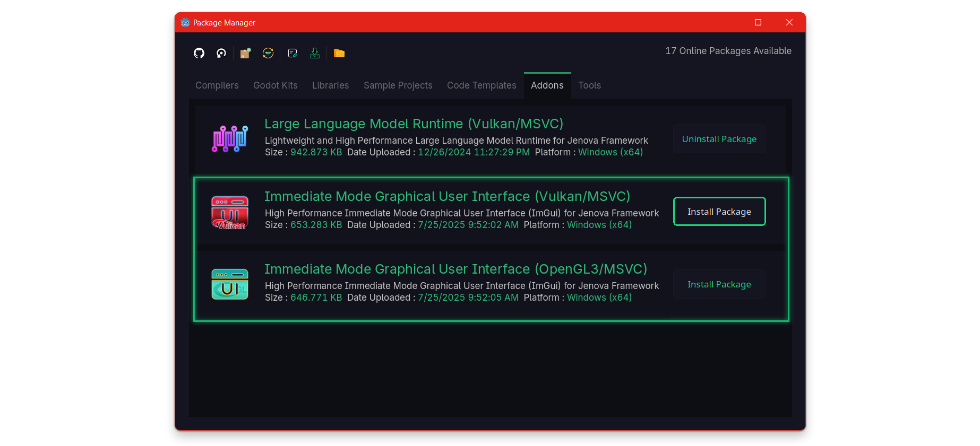This screenshot has height=446, width=980.
Task: Click the Lightweight LLM Runtime description text
Action: point(457,141)
